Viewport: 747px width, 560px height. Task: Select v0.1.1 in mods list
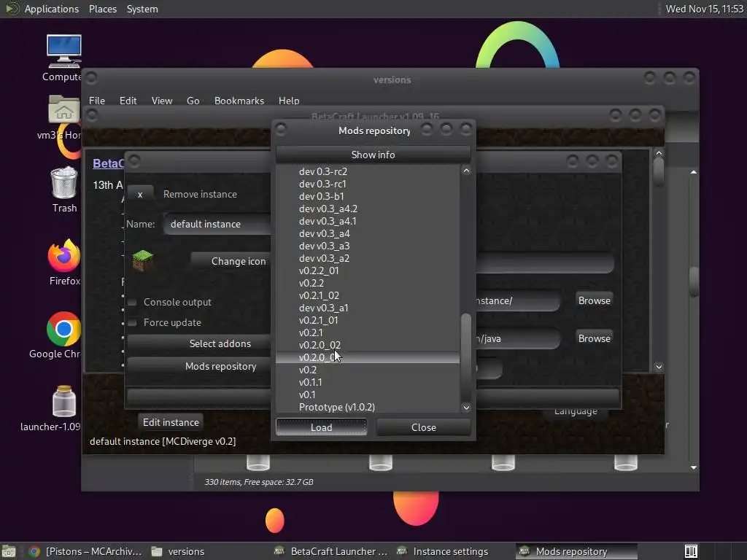pos(368,382)
